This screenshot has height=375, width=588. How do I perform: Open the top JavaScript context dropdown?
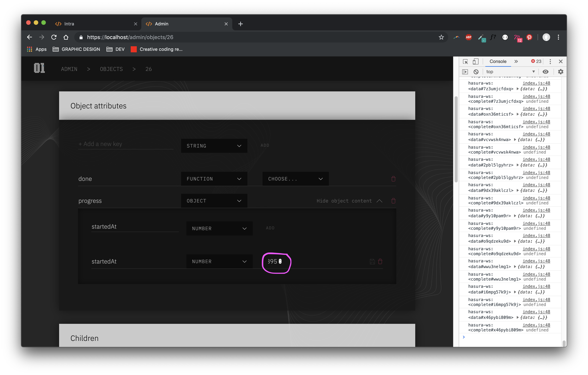[x=510, y=72]
